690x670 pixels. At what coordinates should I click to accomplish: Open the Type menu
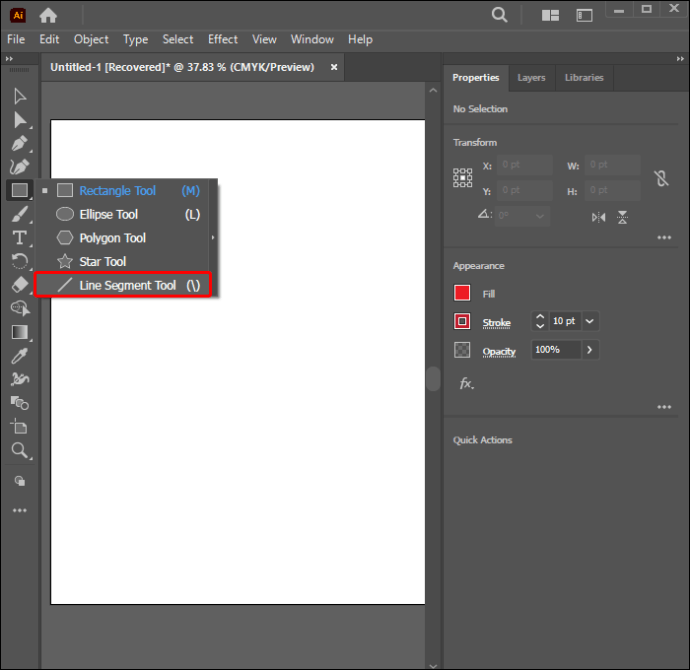click(136, 40)
